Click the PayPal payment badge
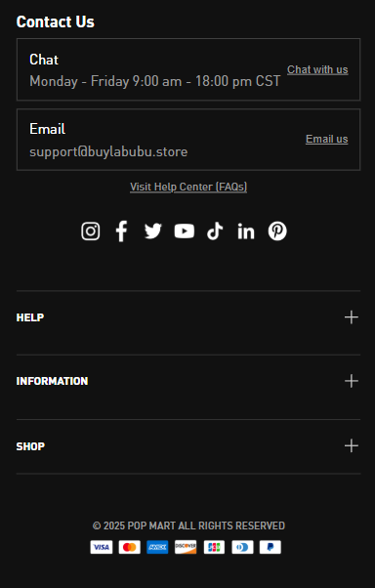This screenshot has width=375, height=588. tap(271, 547)
